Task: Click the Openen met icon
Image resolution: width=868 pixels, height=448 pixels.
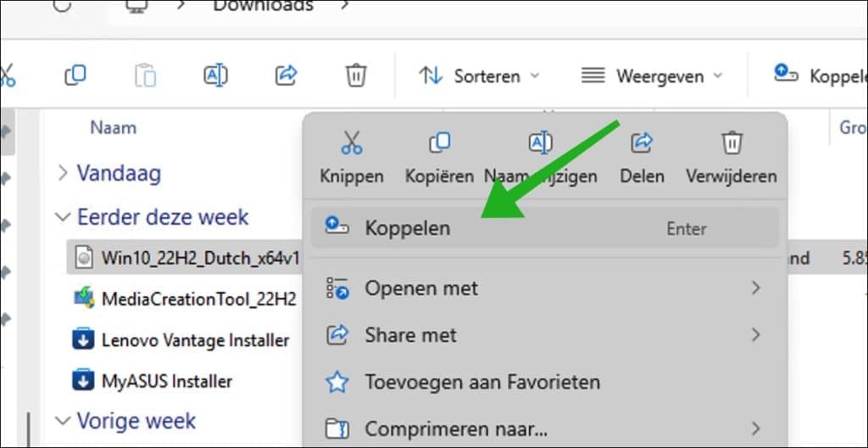Action: (x=337, y=288)
